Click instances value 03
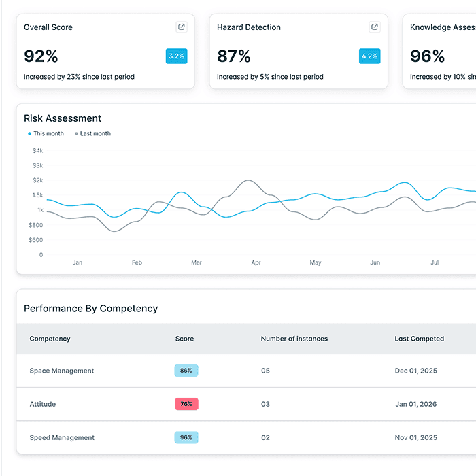 point(266,404)
